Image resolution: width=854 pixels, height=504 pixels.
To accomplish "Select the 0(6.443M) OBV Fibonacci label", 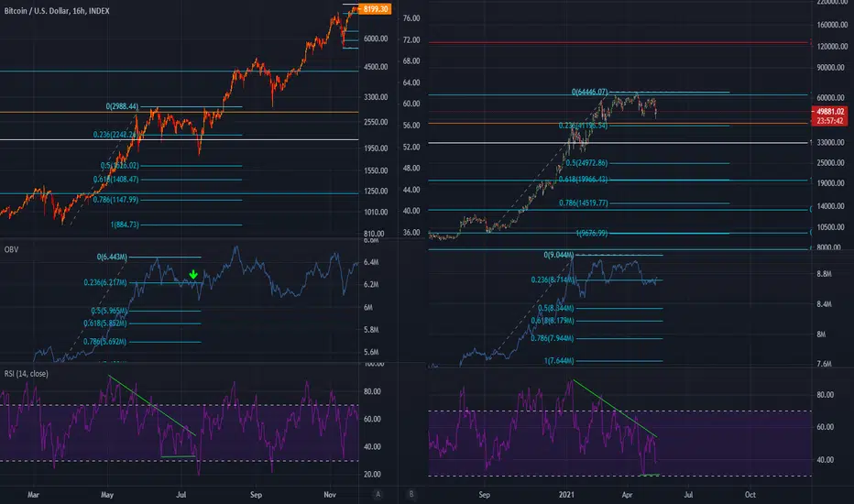I will click(112, 257).
